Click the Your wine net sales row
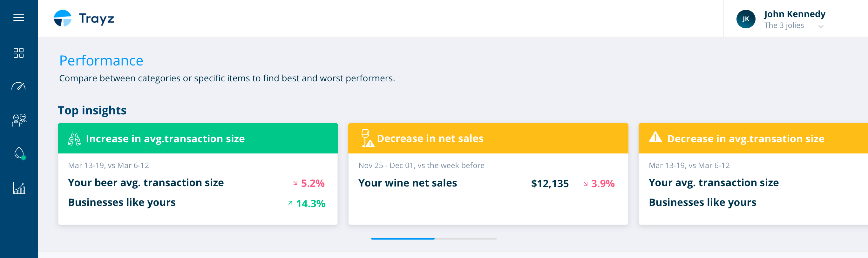Viewport: 868px width, 258px height. click(x=486, y=183)
